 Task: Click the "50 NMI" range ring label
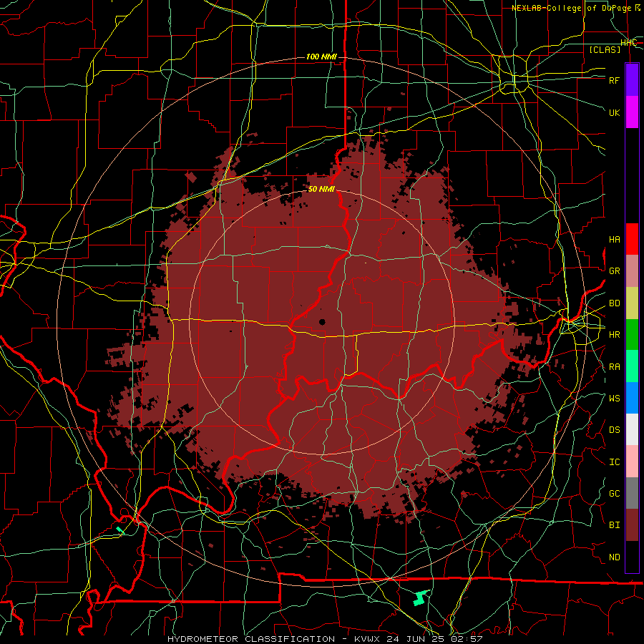[x=321, y=189]
